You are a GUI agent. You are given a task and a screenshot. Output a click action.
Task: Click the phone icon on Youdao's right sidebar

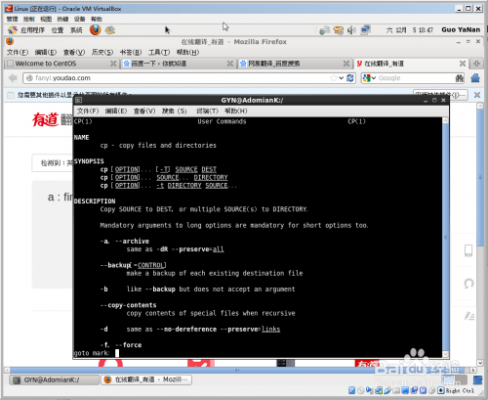click(x=469, y=250)
